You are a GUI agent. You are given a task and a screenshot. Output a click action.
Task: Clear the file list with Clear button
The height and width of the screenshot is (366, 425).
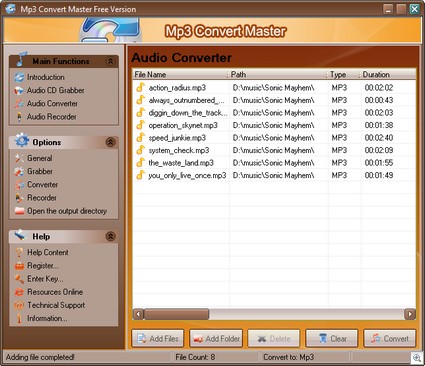pos(332,339)
